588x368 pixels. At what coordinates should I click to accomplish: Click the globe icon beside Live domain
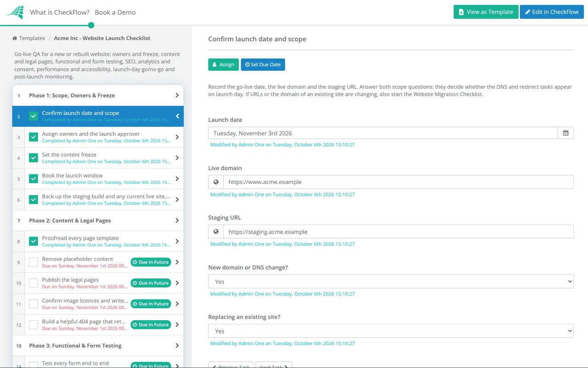pos(216,182)
